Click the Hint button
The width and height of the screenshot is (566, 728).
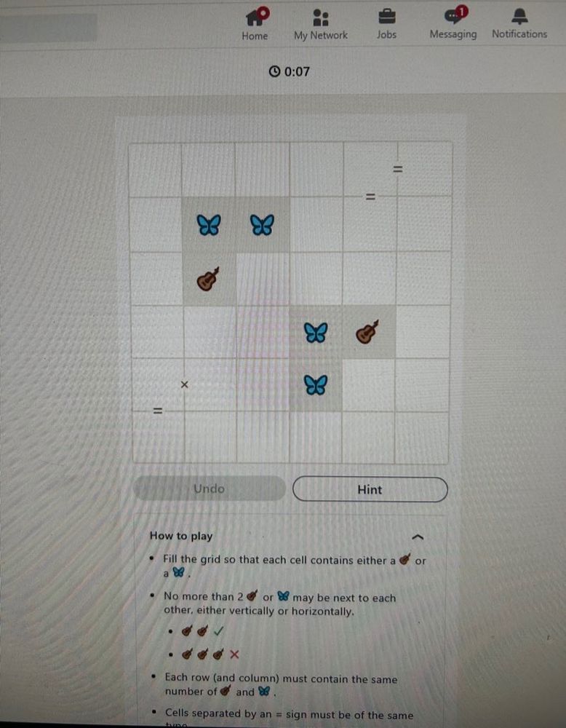[370, 489]
